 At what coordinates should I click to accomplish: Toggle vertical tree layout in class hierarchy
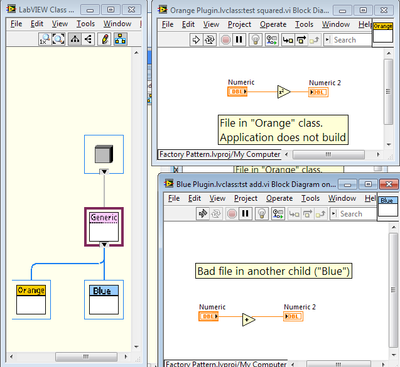[x=75, y=39]
